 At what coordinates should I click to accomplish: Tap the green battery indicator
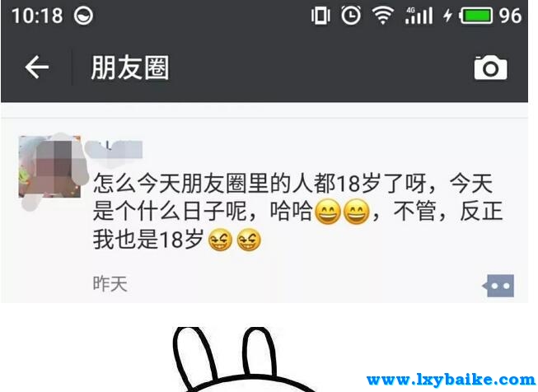point(476,16)
